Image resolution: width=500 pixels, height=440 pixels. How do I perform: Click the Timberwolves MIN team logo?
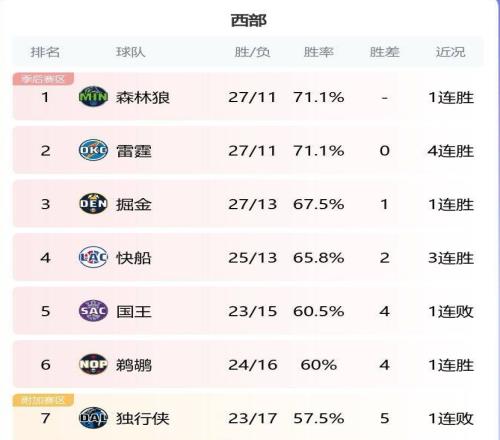click(x=93, y=97)
